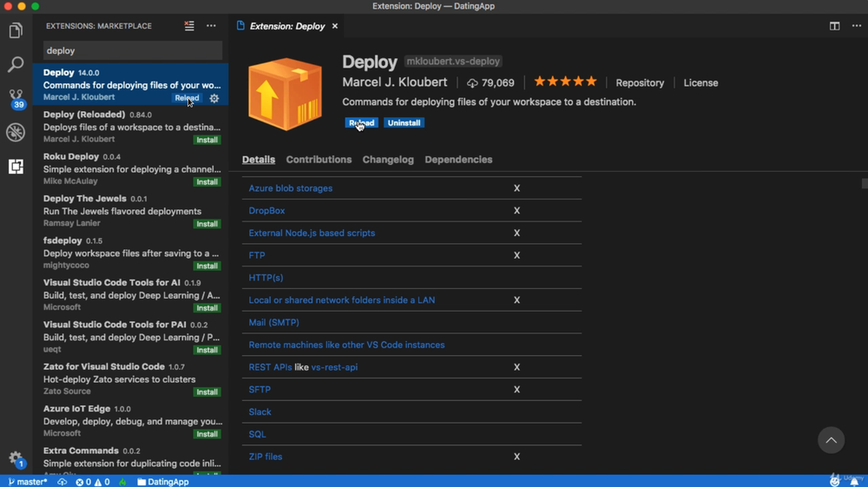This screenshot has height=487, width=868.
Task: Clear extensions search results icon
Action: (189, 26)
